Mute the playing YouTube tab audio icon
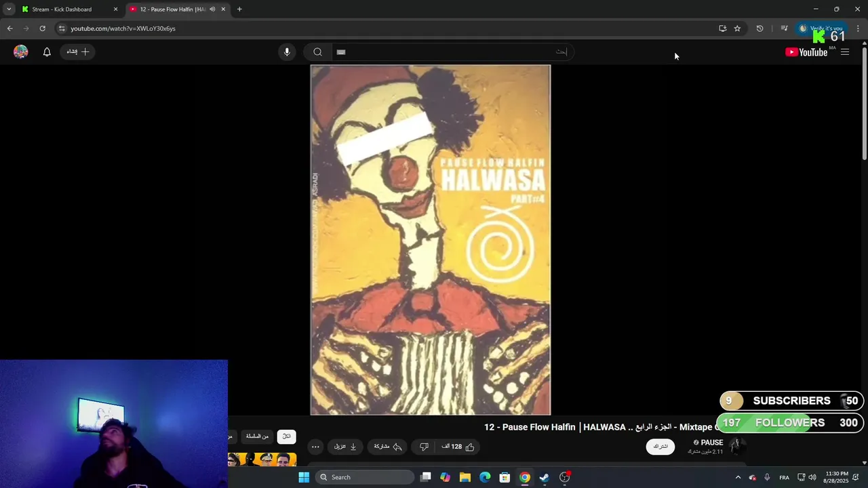The image size is (868, 488). tap(212, 9)
